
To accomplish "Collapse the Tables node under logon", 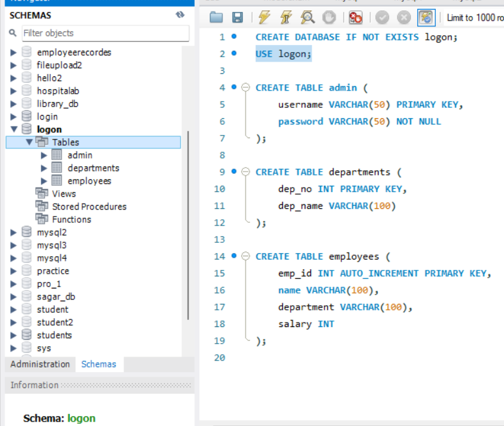I will coord(30,142).
